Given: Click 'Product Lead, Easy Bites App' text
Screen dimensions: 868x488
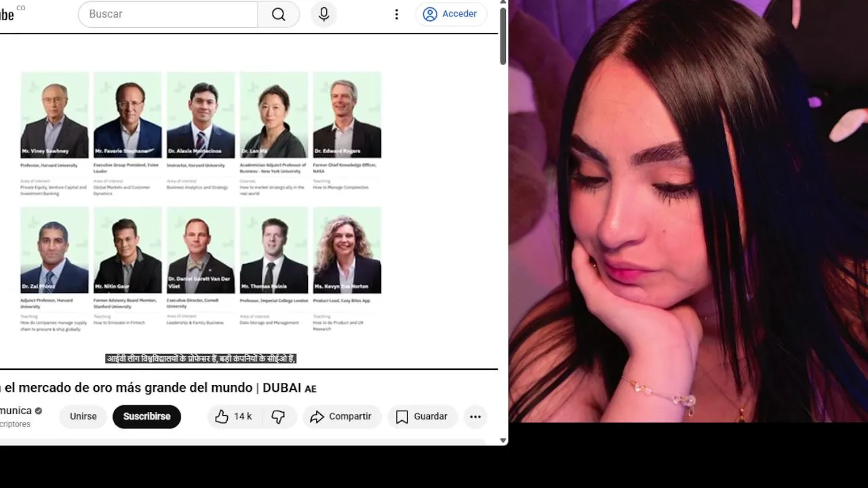Looking at the screenshot, I should pos(342,300).
